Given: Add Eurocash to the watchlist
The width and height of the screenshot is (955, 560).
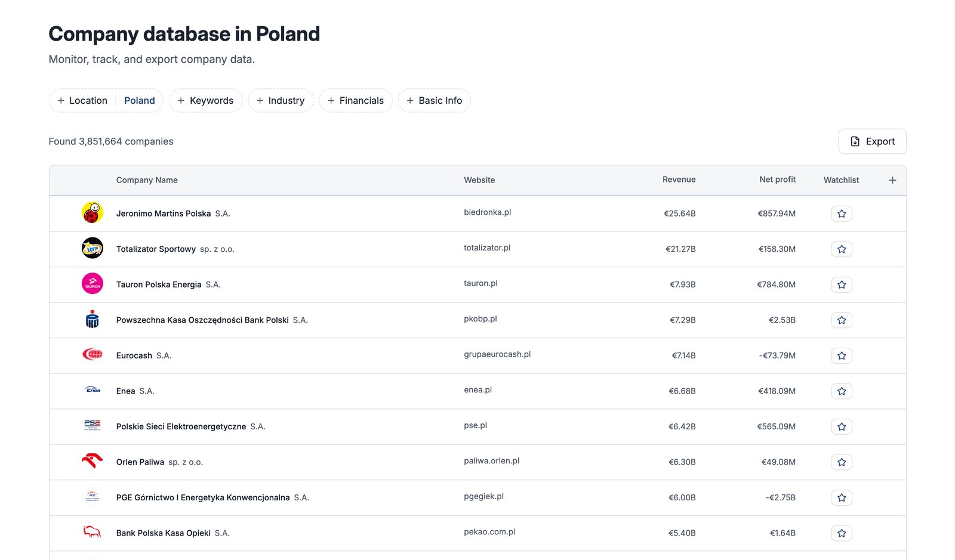Looking at the screenshot, I should 842,355.
